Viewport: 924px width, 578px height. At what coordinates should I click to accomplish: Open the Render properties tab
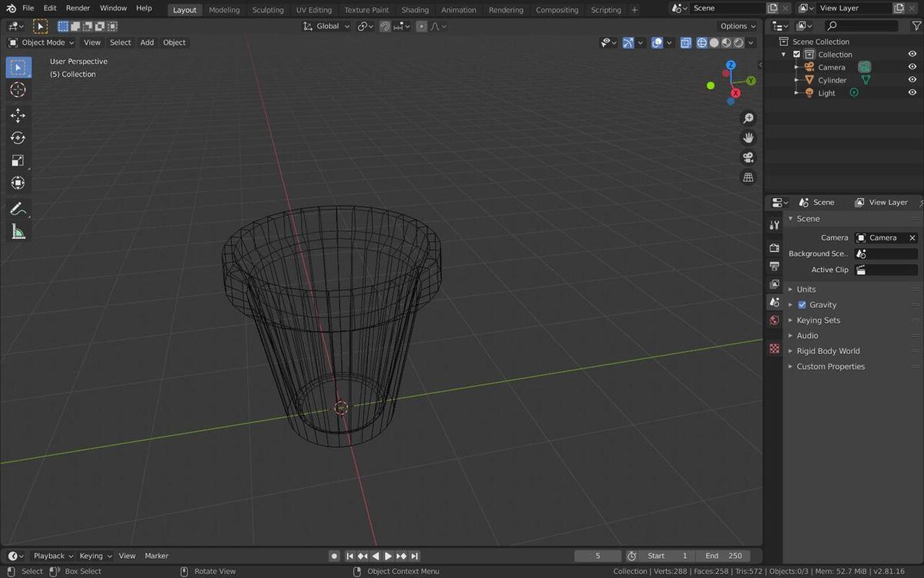pyautogui.click(x=774, y=248)
